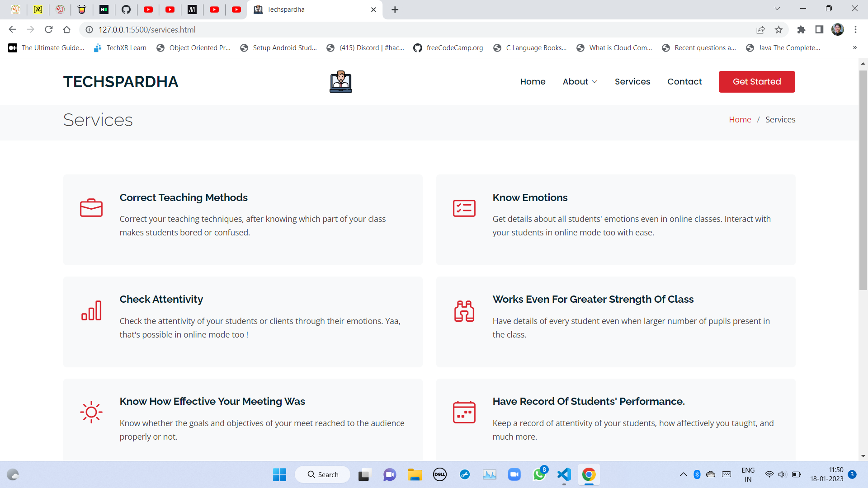Follow the Home breadcrumb link
The height and width of the screenshot is (488, 868).
coord(740,120)
